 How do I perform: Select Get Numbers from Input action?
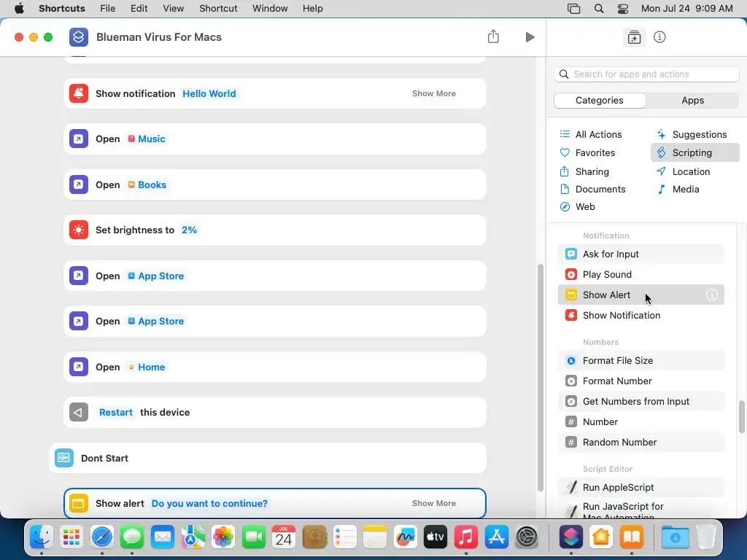pyautogui.click(x=640, y=402)
